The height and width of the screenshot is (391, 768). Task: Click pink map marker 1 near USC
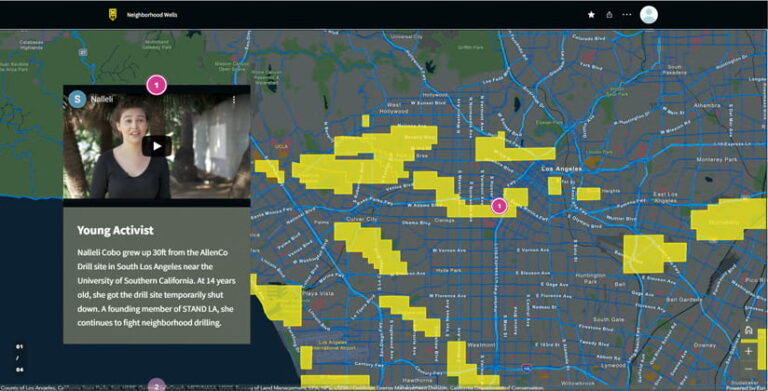click(x=499, y=206)
